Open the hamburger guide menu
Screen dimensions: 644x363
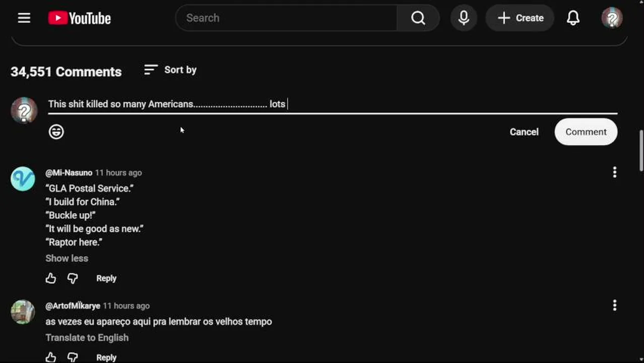[x=24, y=18]
